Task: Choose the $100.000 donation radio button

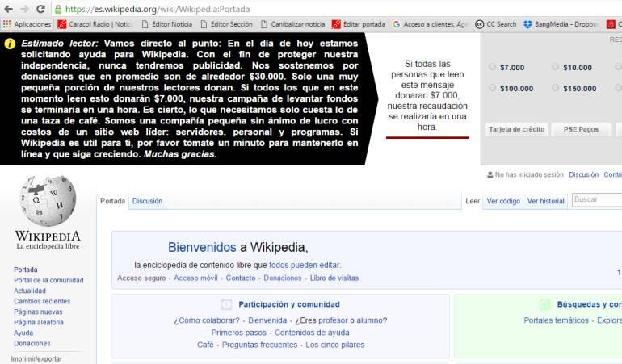Action: tap(494, 88)
